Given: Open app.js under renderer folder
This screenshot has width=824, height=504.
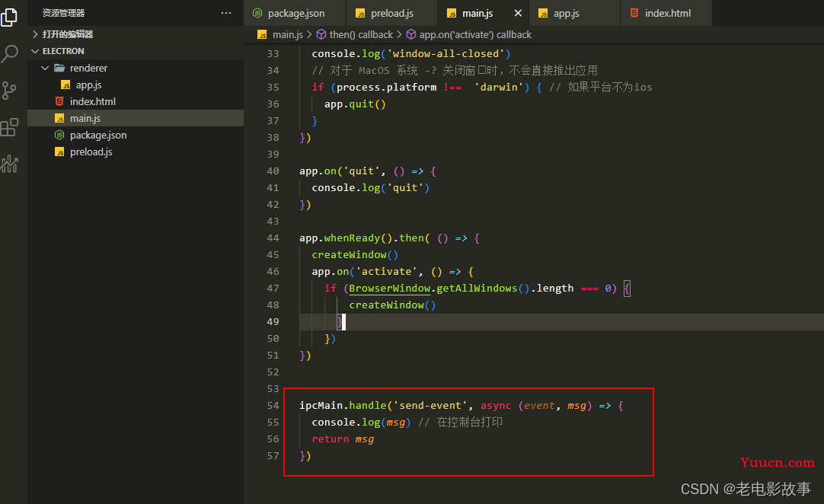Looking at the screenshot, I should pyautogui.click(x=136, y=85).
